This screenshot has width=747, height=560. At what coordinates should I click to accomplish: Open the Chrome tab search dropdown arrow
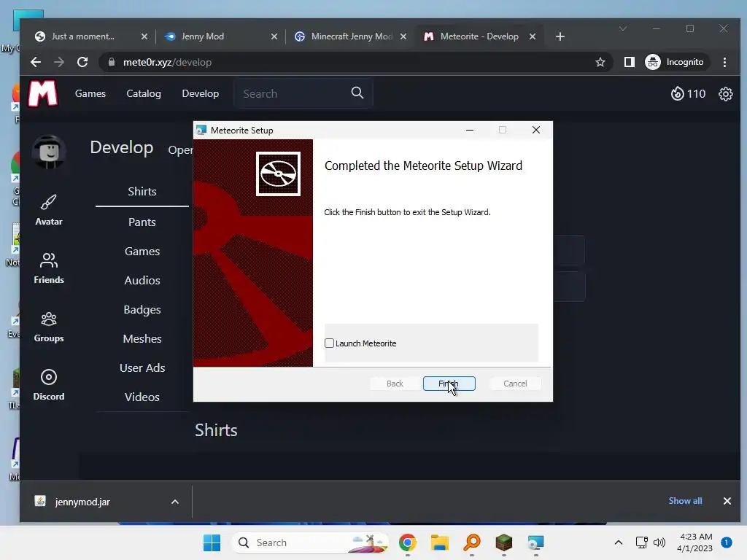click(623, 29)
